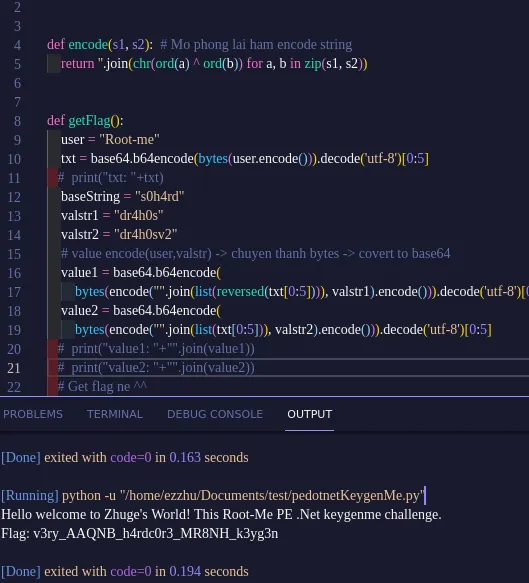Click the 'value1 = base64.b64encode(' line
The image size is (529, 583).
[x=141, y=273]
